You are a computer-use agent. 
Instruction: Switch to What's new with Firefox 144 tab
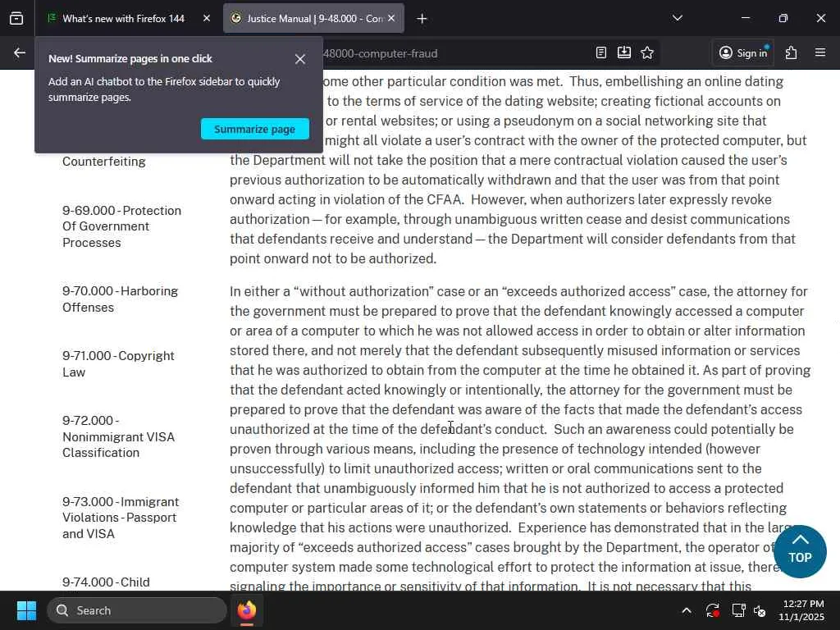(123, 19)
